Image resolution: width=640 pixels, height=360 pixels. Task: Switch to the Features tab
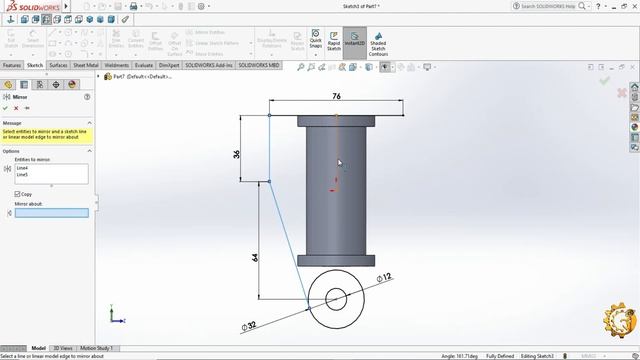point(12,65)
